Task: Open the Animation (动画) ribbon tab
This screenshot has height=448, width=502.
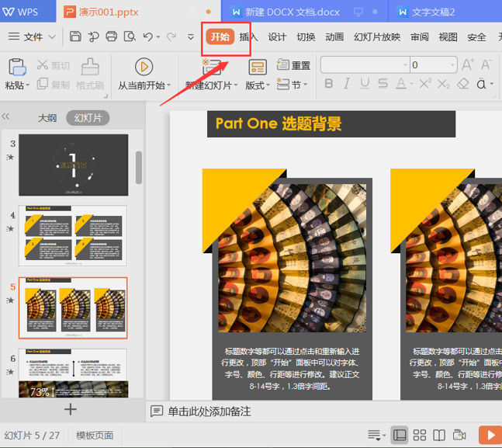Action: (x=334, y=37)
